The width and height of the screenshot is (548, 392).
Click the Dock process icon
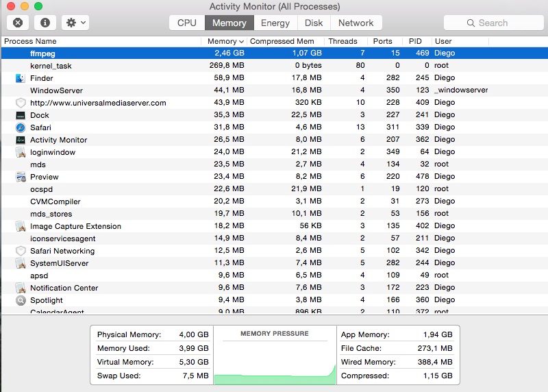click(x=21, y=115)
